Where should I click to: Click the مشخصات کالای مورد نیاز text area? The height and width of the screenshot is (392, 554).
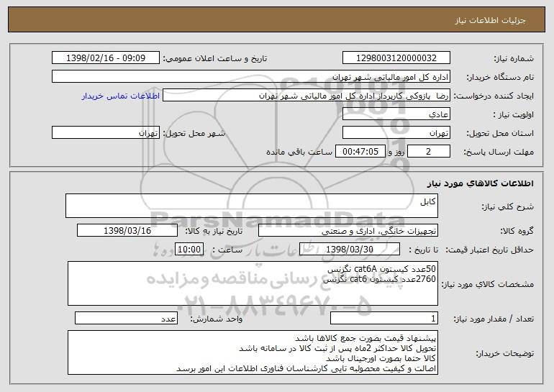[253, 283]
